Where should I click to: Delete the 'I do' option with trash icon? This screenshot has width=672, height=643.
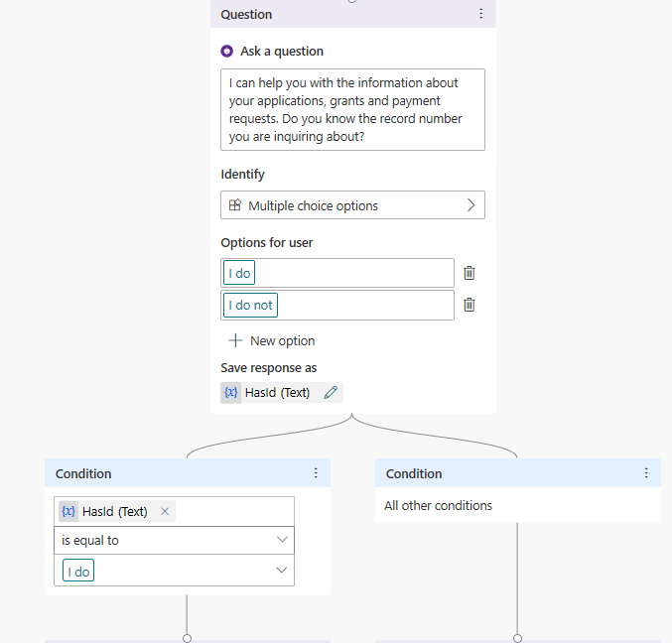[470, 273]
